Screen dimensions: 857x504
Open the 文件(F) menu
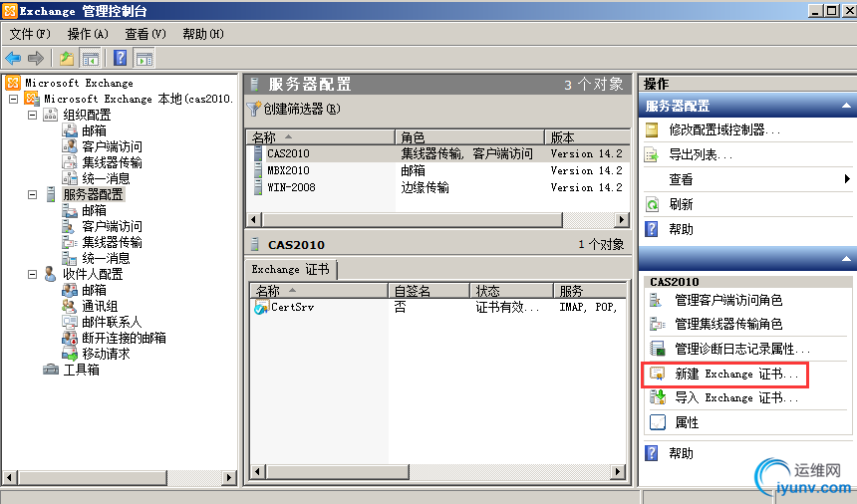(30, 34)
